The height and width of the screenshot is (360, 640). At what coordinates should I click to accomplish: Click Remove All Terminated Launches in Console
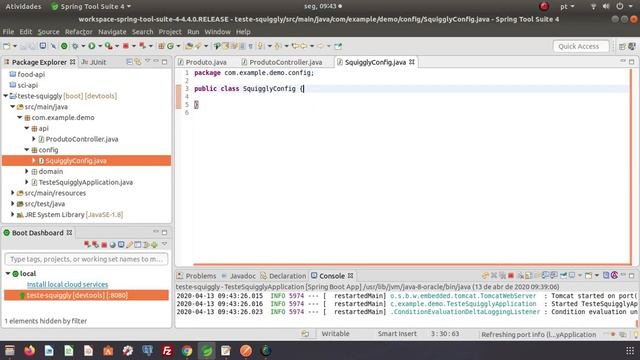pos(502,276)
